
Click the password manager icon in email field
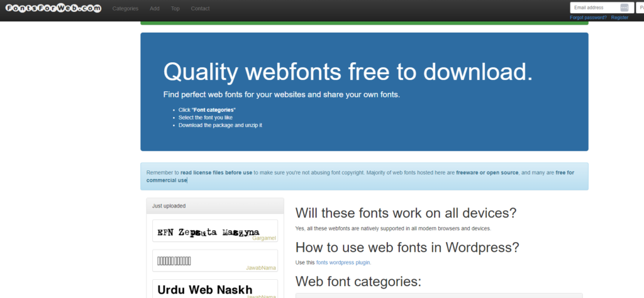(625, 8)
